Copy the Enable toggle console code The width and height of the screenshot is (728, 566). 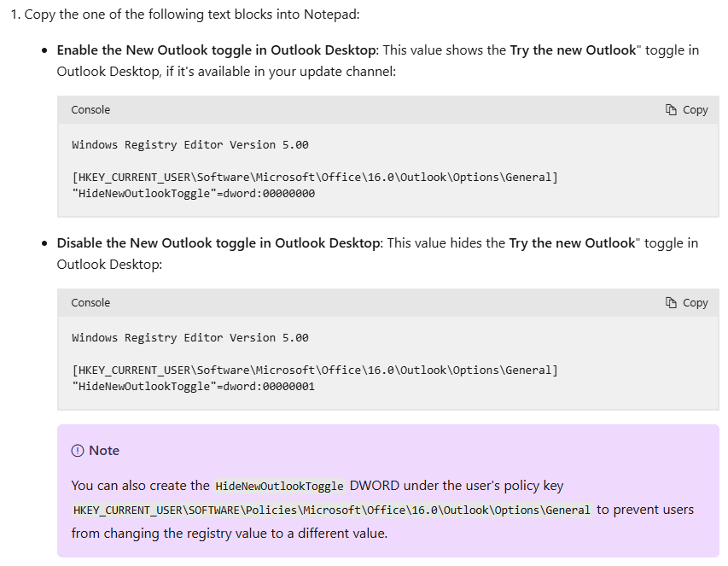click(687, 110)
